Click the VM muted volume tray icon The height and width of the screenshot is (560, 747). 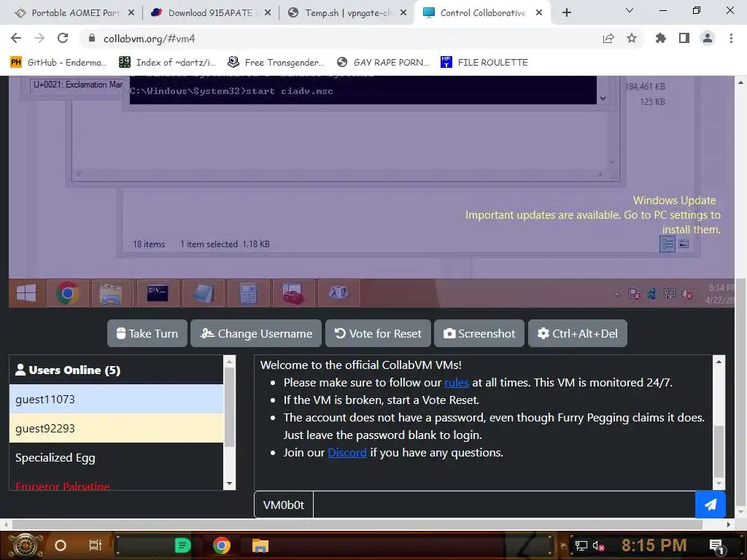click(x=687, y=295)
